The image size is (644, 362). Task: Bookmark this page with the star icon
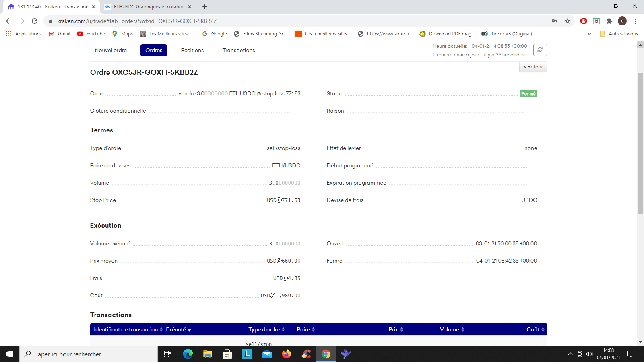568,21
